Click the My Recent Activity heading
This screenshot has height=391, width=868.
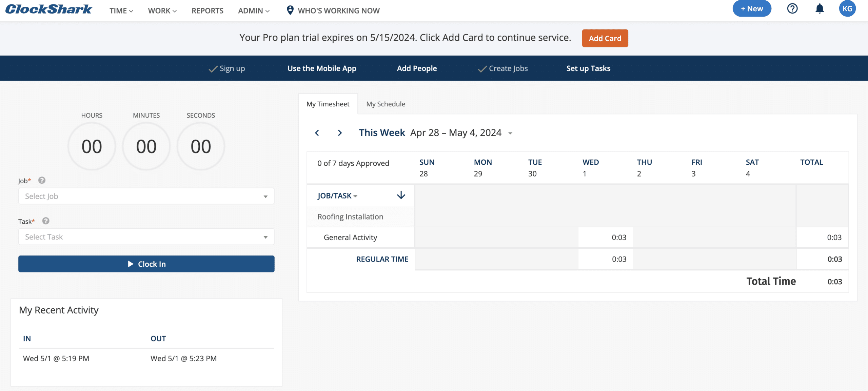pos(59,310)
